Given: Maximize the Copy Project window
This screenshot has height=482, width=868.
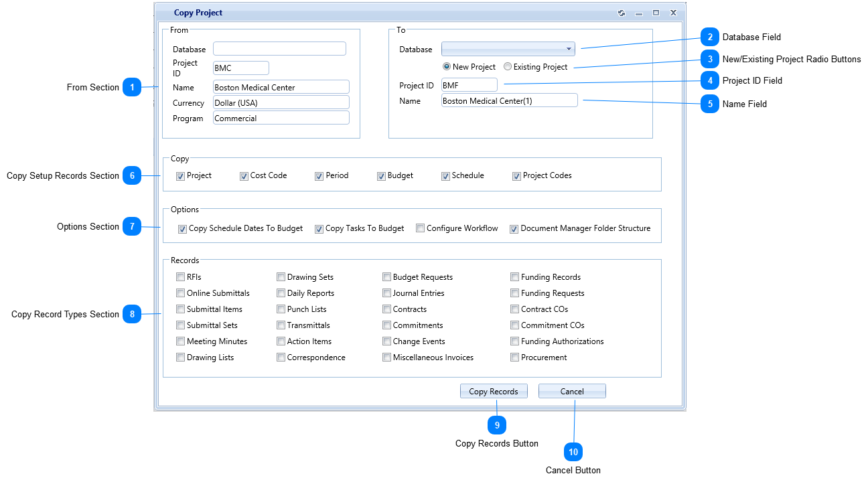Looking at the screenshot, I should (656, 13).
